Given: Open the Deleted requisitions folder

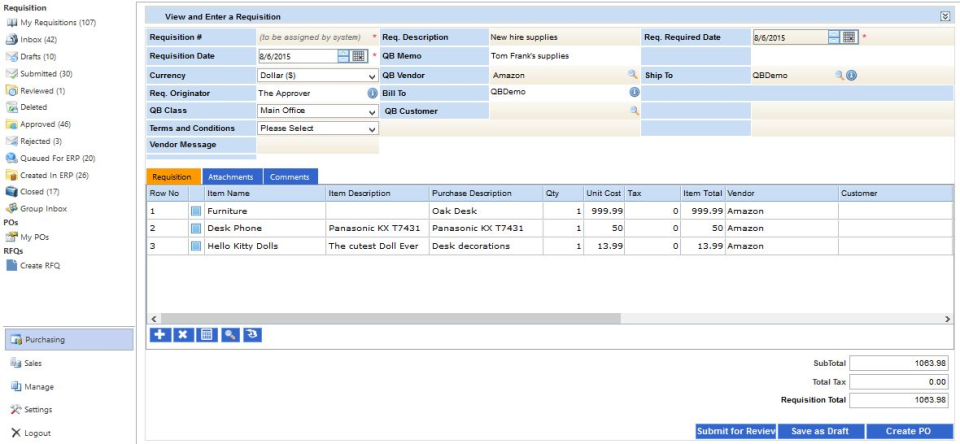Looking at the screenshot, I should [x=26, y=107].
